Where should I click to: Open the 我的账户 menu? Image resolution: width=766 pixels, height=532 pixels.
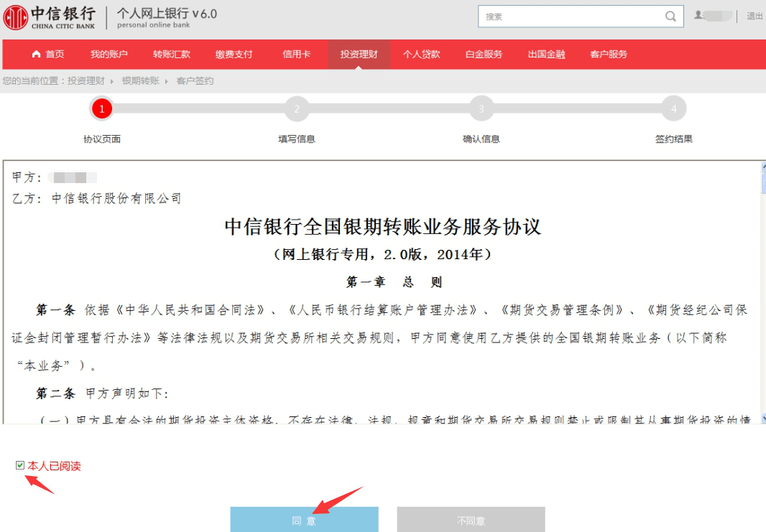pos(109,54)
